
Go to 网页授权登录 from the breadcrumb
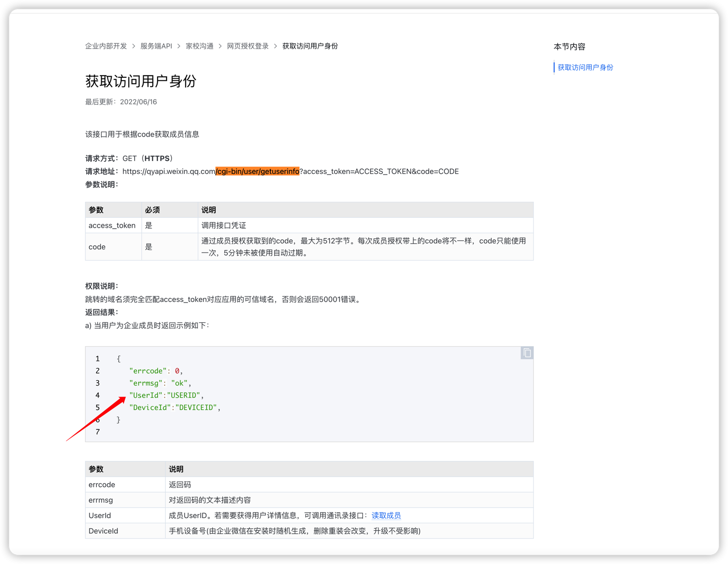coord(247,45)
